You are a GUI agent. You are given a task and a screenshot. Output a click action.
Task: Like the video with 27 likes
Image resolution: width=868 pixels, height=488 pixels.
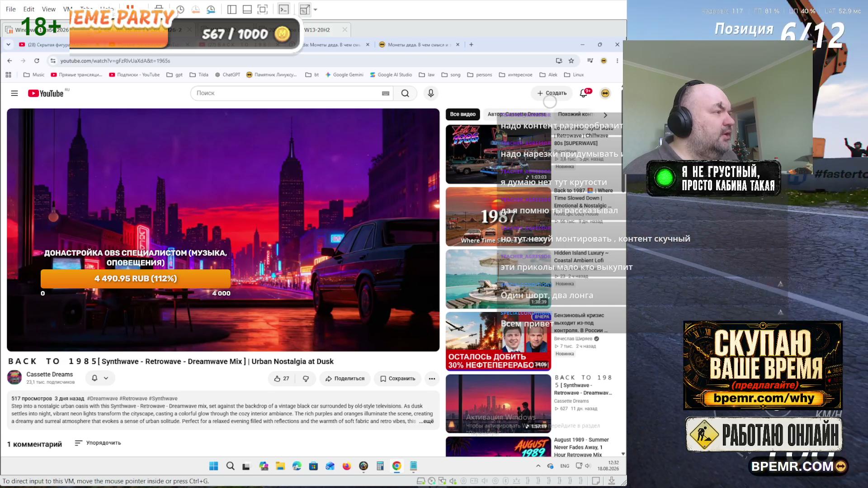tap(281, 379)
